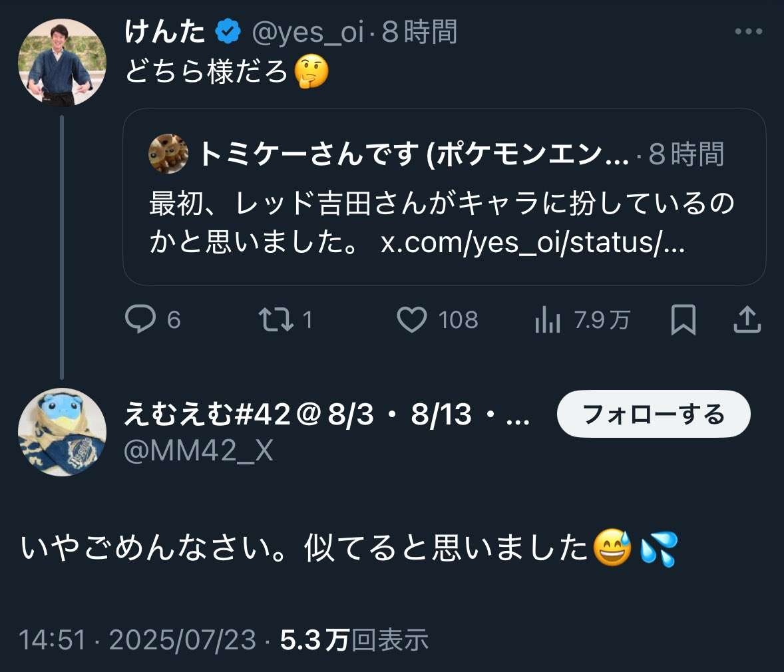The width and height of the screenshot is (784, 672).
Task: Tap the share upload icon
Action: pyautogui.click(x=747, y=320)
